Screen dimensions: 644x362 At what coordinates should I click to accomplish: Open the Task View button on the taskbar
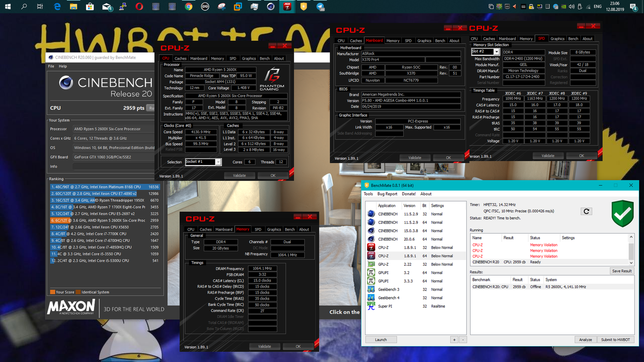pos(40,6)
